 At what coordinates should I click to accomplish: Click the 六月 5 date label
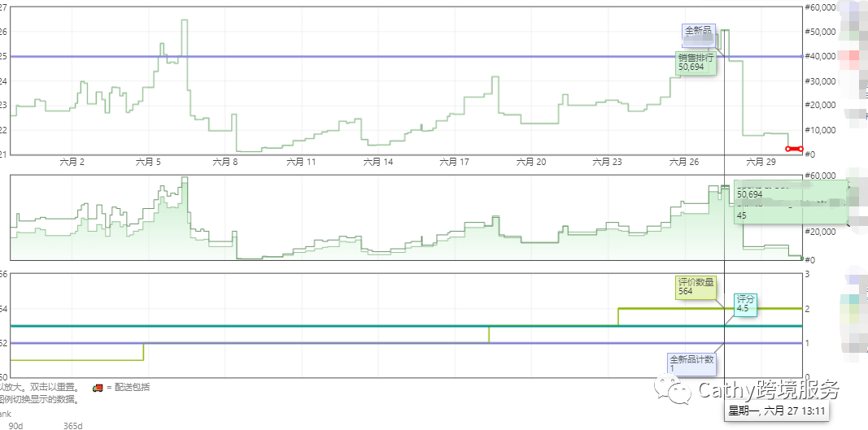[x=148, y=162]
